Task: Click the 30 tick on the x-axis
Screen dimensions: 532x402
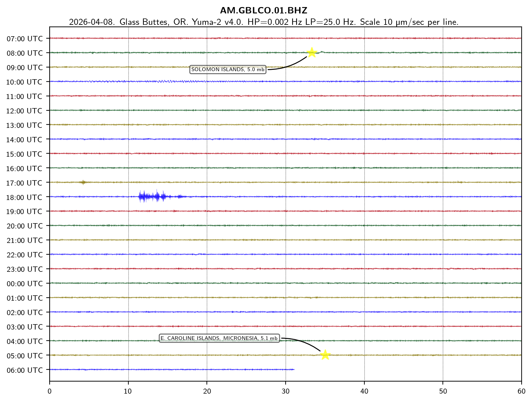Action: point(286,391)
